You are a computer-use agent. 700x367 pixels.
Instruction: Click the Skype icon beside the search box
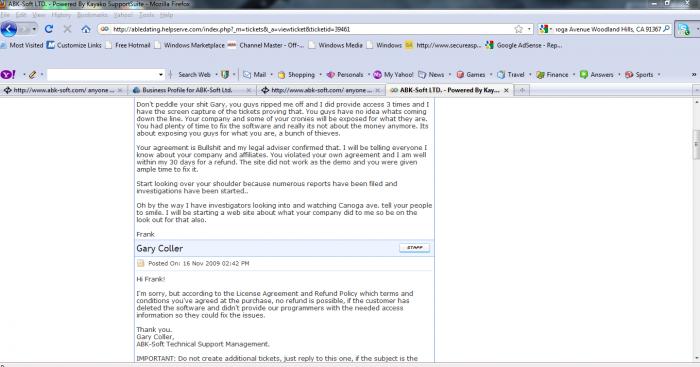point(683,29)
